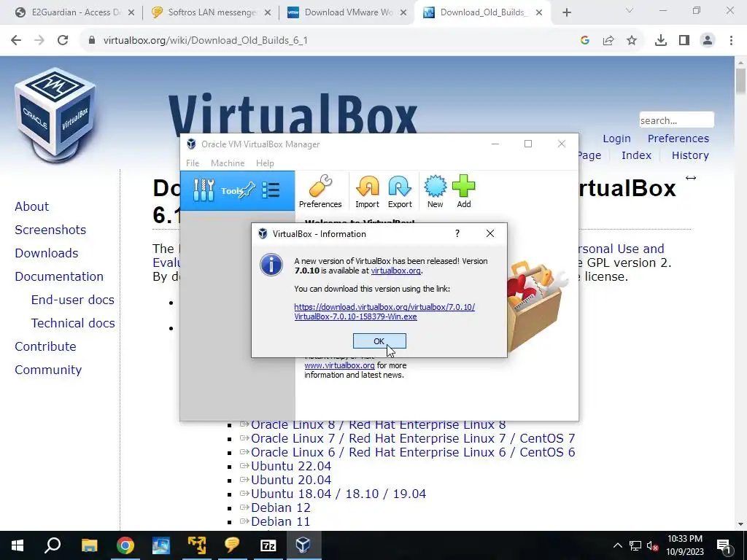Click www.virtualbox.org link in welcome pane

coord(339,365)
